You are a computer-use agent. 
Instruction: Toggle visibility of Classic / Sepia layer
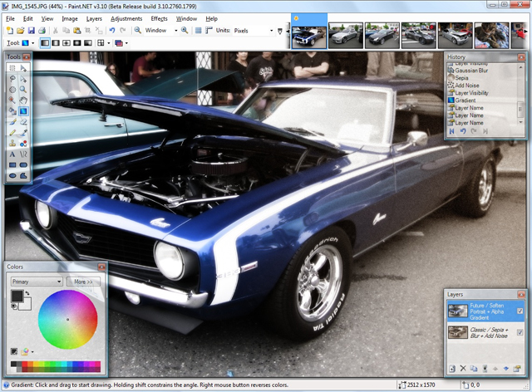coord(520,332)
